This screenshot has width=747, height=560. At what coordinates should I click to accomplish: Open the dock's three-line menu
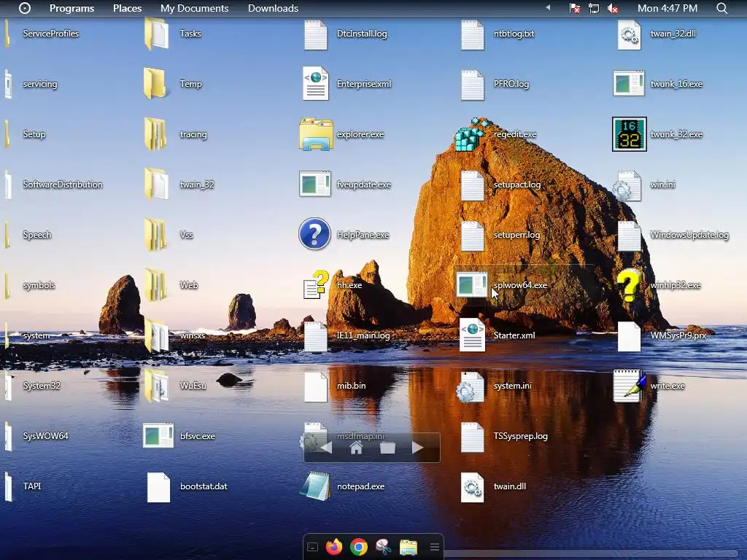coord(435,547)
